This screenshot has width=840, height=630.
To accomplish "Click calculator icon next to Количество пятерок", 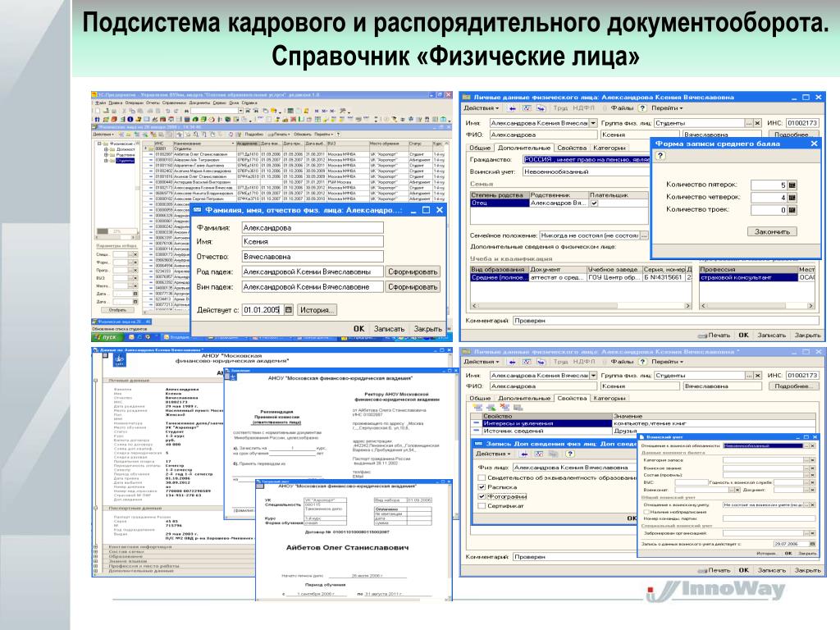I will [792, 185].
